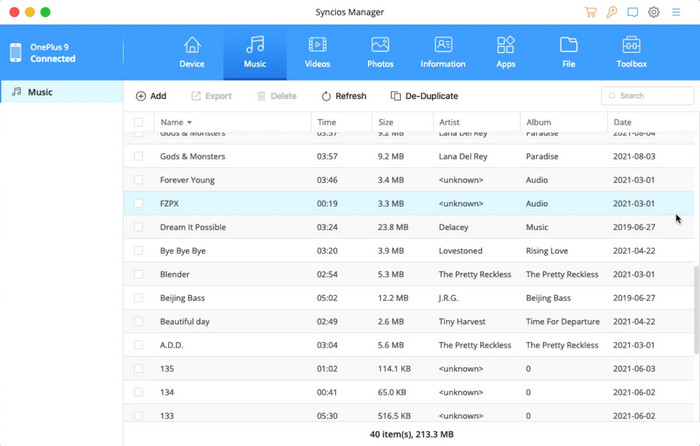Click the album Time For Departure

562,321
